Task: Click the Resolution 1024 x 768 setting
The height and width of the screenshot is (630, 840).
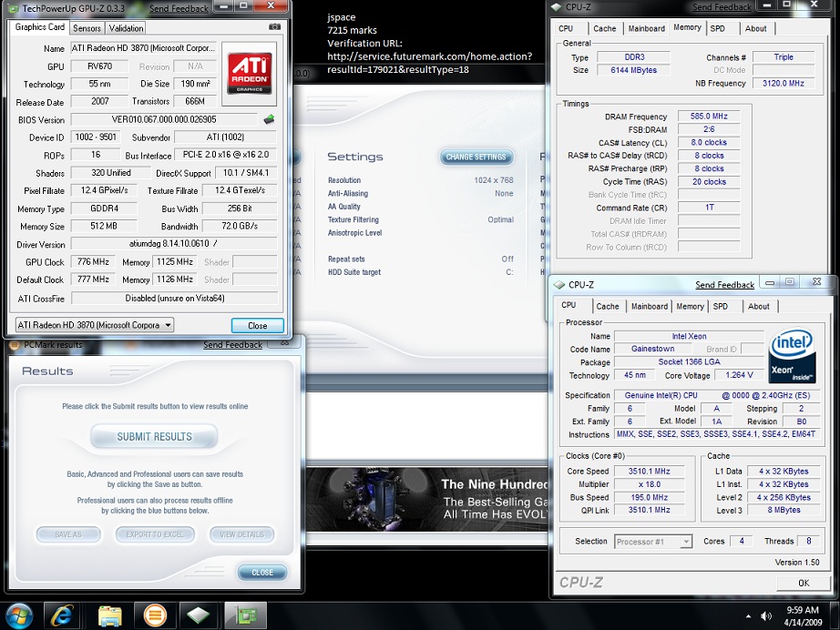Action: click(421, 180)
